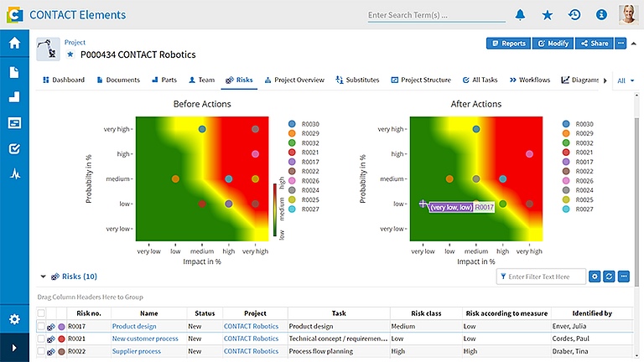Screen dimensions: 644x362
Task: Check the R0021 row checkbox
Action: [41, 339]
